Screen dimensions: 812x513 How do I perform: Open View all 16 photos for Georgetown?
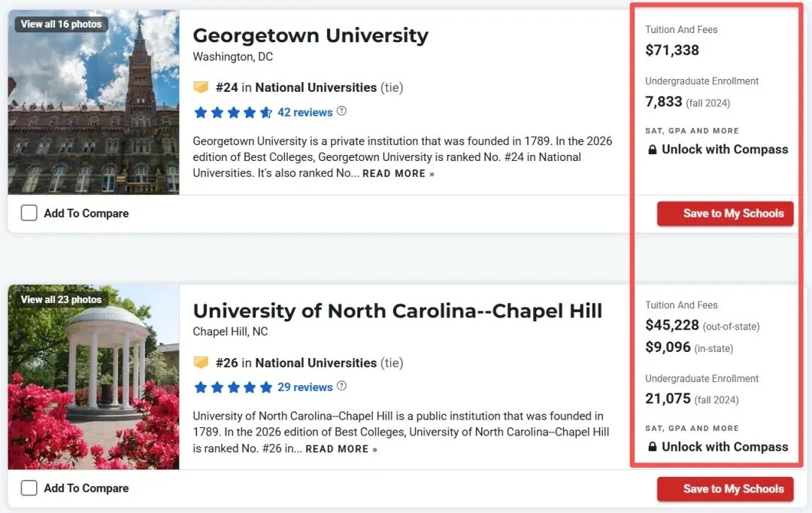click(x=61, y=24)
